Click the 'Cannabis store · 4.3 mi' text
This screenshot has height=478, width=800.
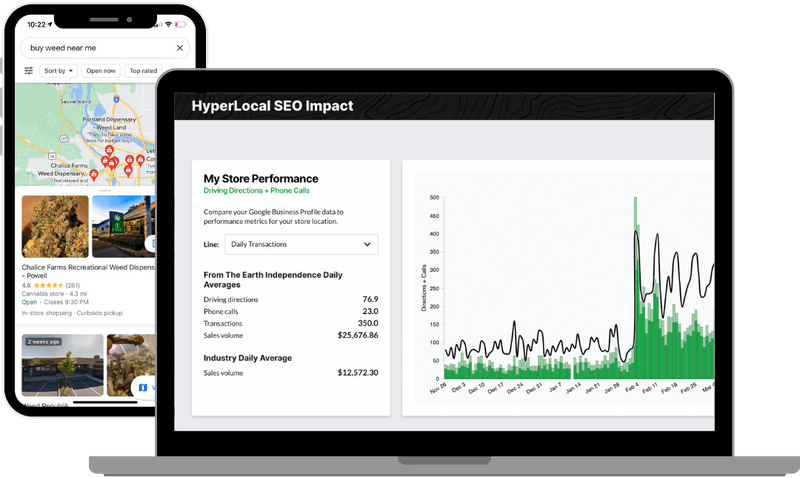54,294
